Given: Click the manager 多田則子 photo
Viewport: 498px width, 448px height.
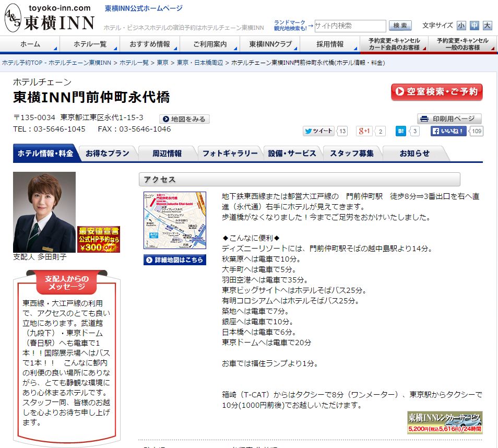Looking at the screenshot, I should (44, 212).
